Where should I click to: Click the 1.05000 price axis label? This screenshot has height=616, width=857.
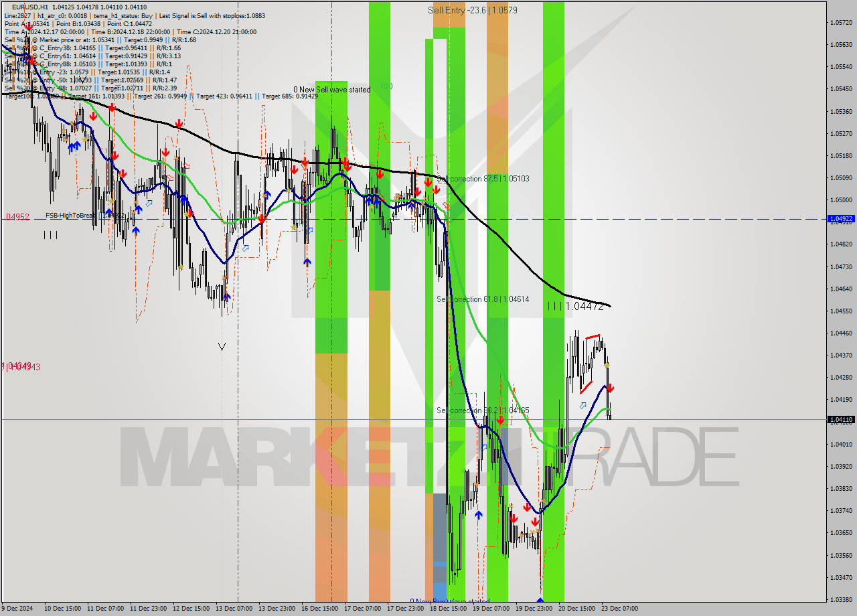(x=841, y=200)
